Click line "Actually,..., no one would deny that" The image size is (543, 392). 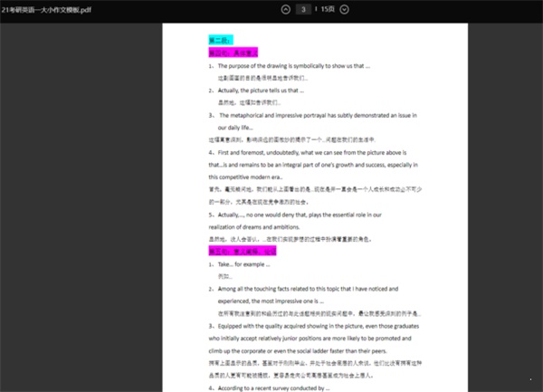point(300,215)
